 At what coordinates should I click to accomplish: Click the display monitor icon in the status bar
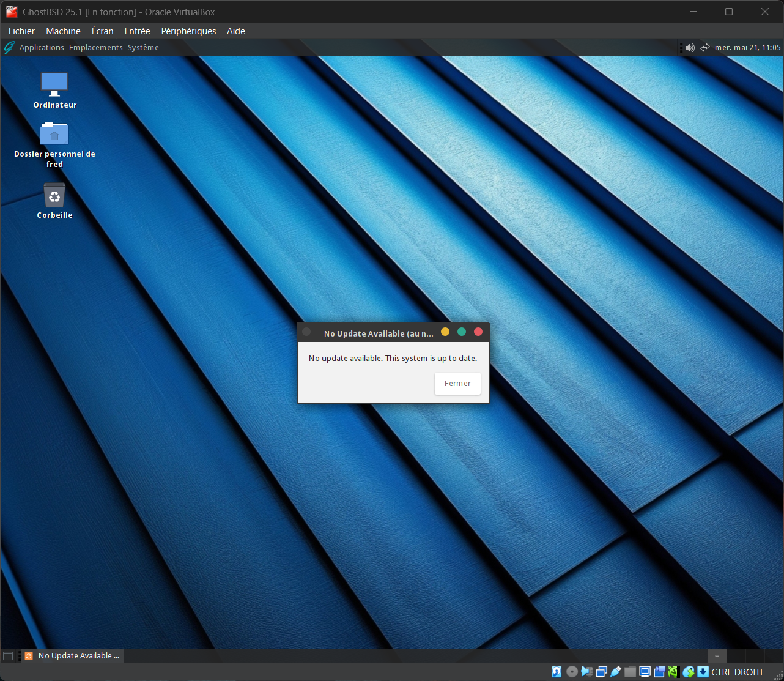point(645,672)
